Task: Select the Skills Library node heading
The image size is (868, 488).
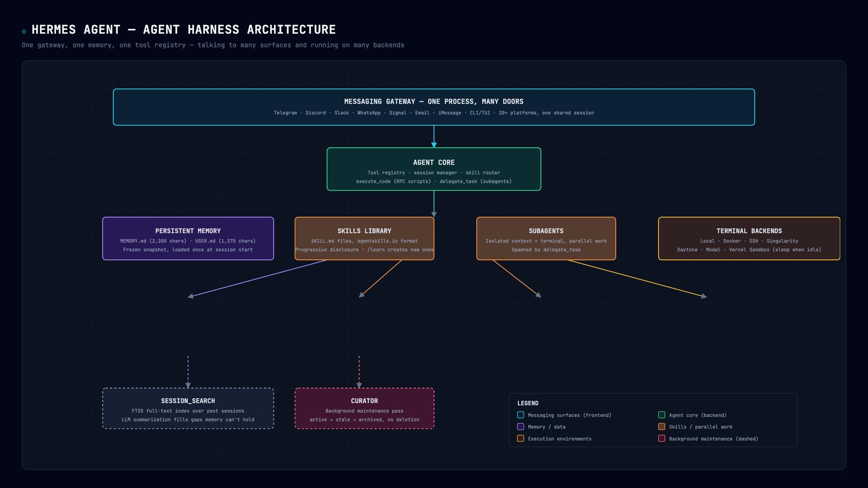Action: (x=364, y=231)
